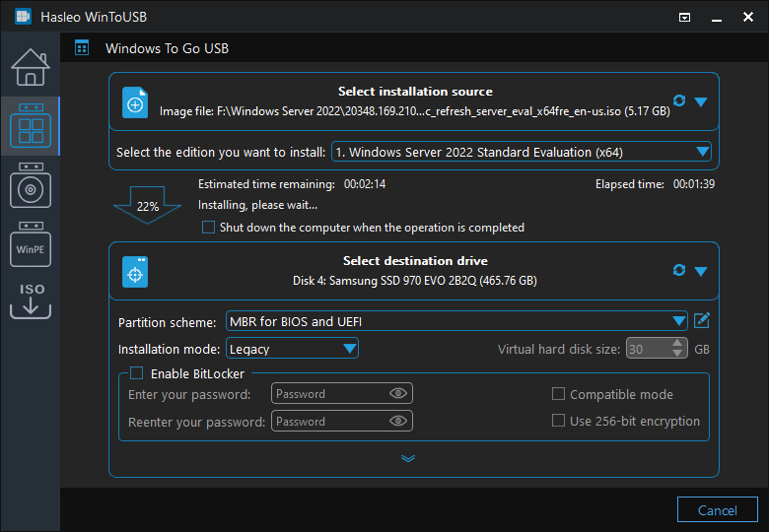Image resolution: width=769 pixels, height=532 pixels.
Task: Minimize the Hasleo WinToUSB window
Action: (717, 20)
